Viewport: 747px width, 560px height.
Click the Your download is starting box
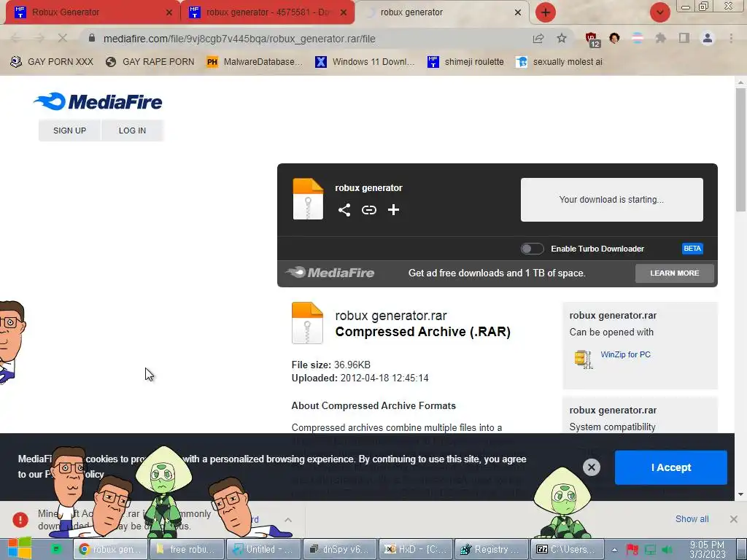pyautogui.click(x=612, y=200)
